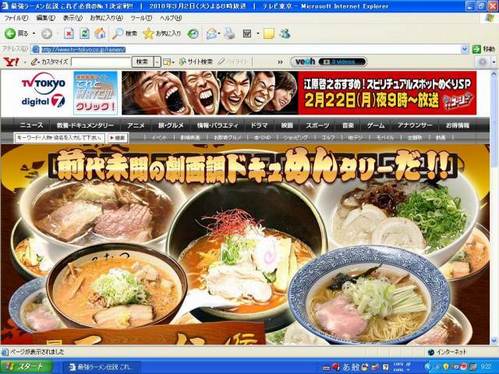Viewport: 499px width, 374px height.
Task: Go to the Home page icon
Action: [x=100, y=33]
